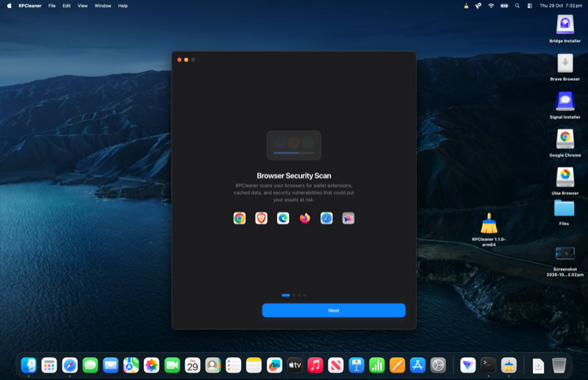The width and height of the screenshot is (588, 380).
Task: Close the RPCleaner window with the red button
Action: pos(179,60)
